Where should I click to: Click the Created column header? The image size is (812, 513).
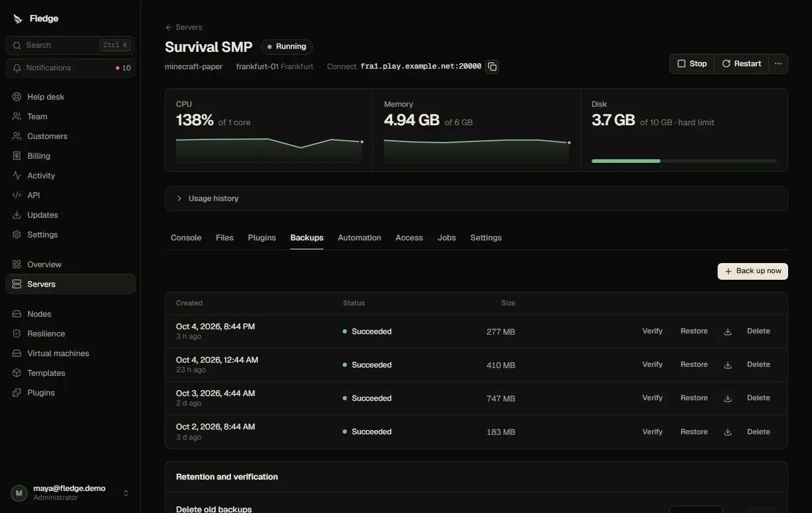(189, 303)
